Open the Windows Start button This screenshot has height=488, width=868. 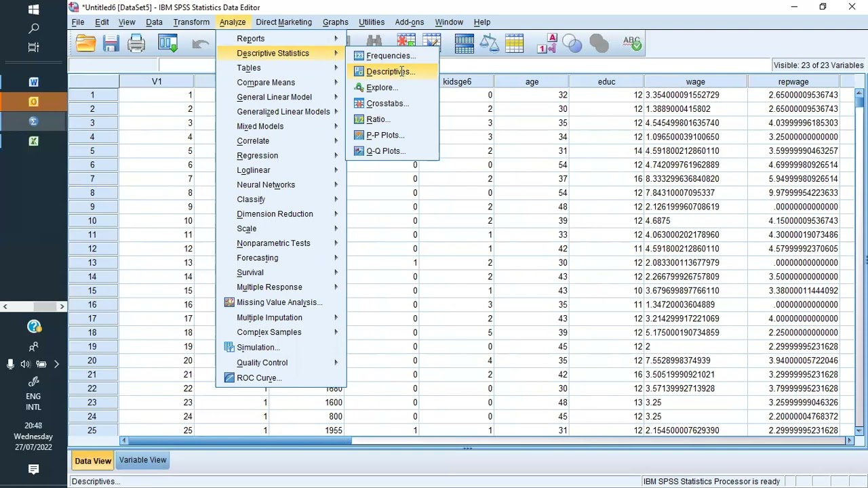point(33,9)
